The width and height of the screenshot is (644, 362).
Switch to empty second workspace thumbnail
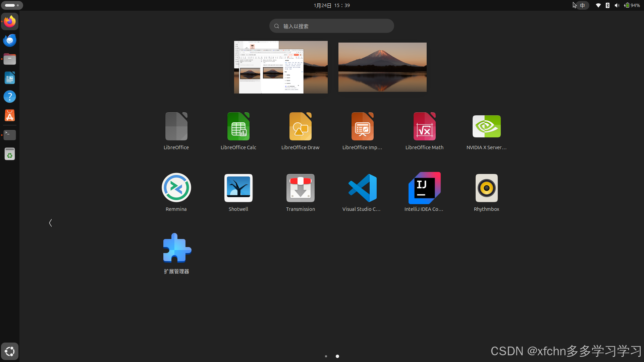(382, 67)
